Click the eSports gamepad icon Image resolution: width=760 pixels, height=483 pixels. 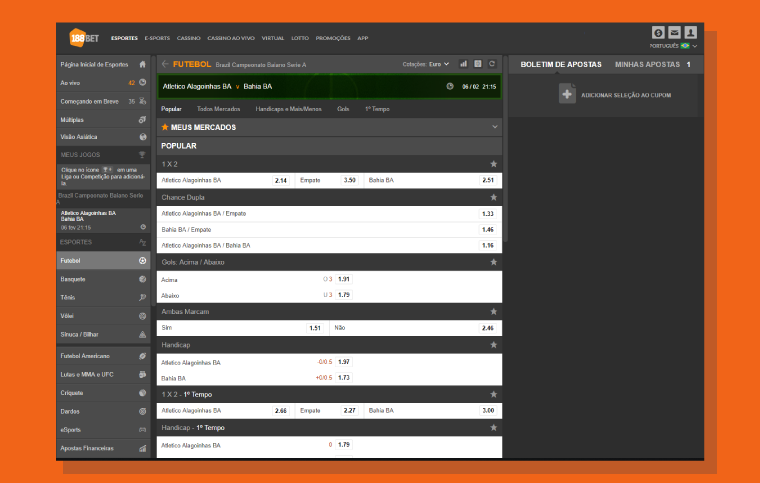point(142,430)
